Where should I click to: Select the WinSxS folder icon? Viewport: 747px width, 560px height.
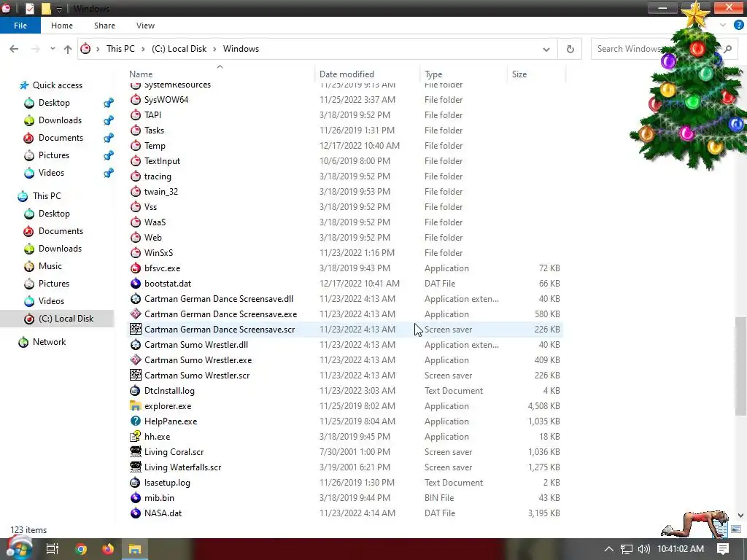coord(136,253)
